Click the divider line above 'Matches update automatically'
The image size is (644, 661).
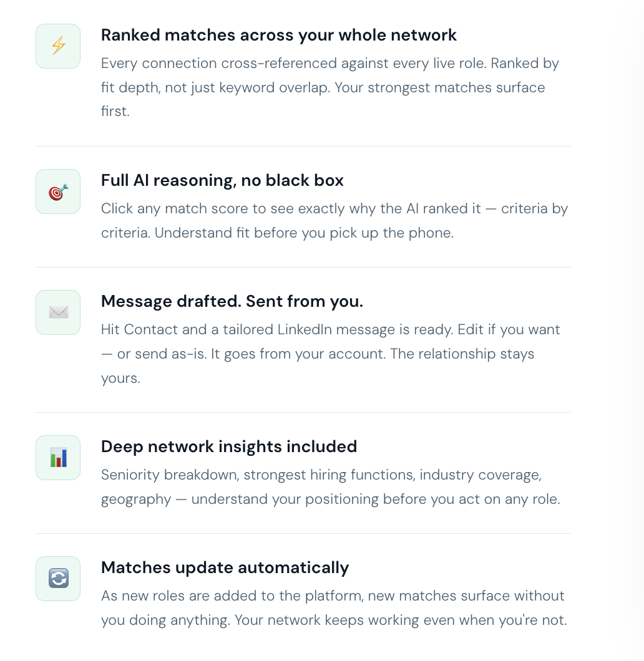pos(303,534)
